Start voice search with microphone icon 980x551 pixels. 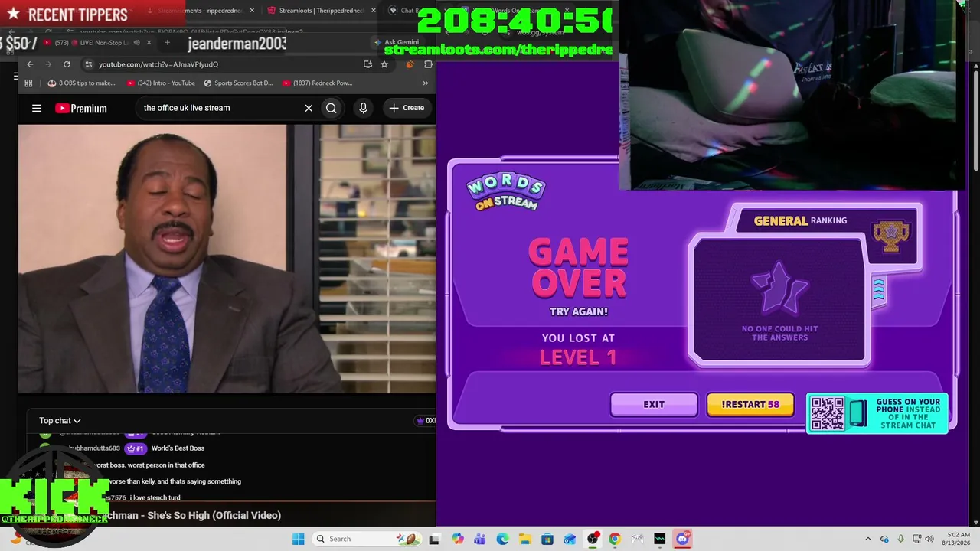coord(364,108)
